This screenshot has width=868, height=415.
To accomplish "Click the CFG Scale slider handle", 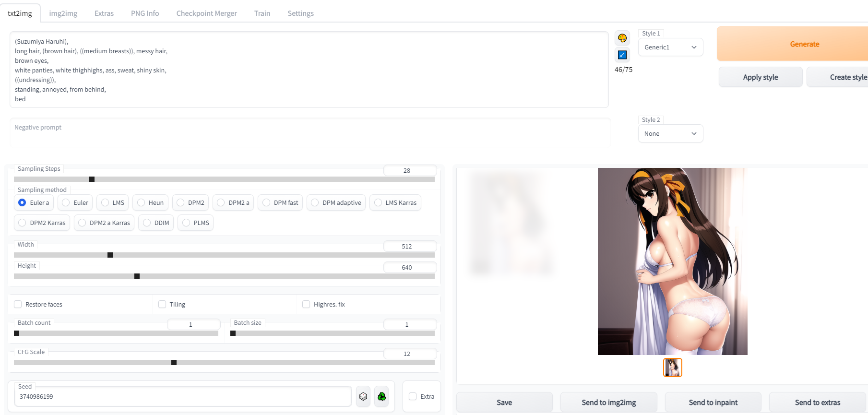I will [174, 362].
